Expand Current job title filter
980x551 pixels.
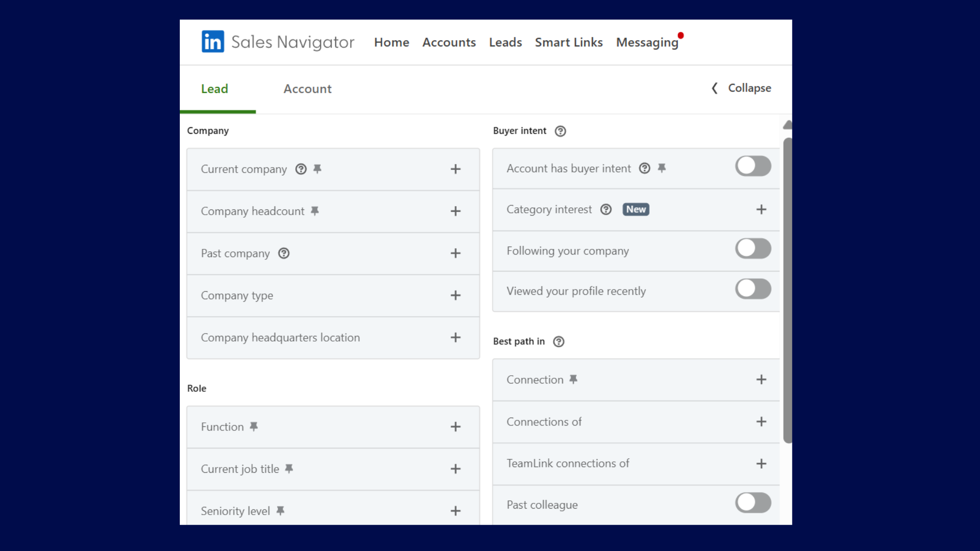[455, 468]
